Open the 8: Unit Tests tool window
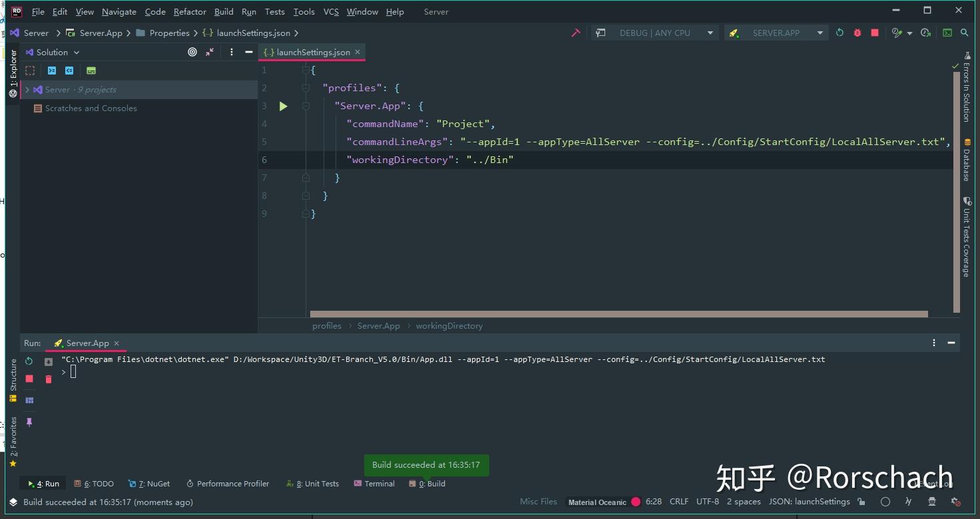Viewport: 980px width, 519px height. pyautogui.click(x=312, y=484)
